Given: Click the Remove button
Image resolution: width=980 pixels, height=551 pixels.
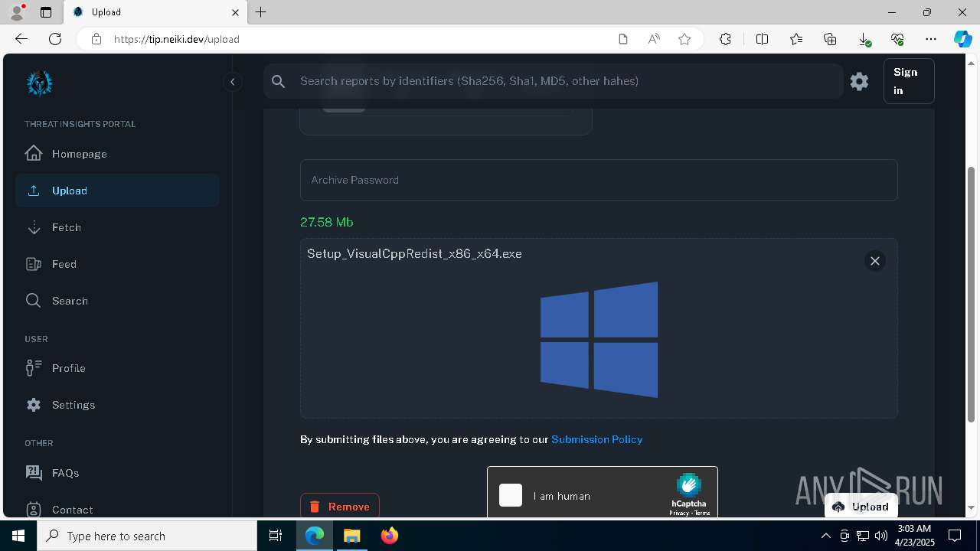Looking at the screenshot, I should [340, 506].
